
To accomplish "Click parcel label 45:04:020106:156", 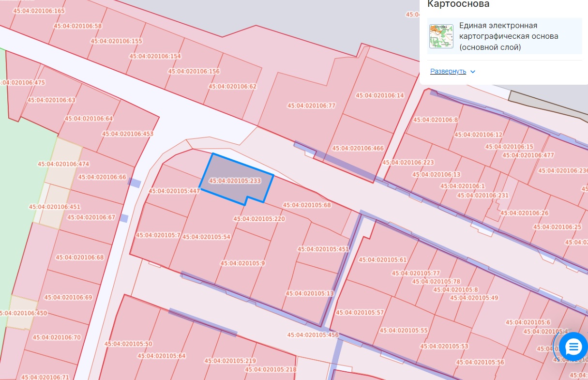I will coord(194,71).
